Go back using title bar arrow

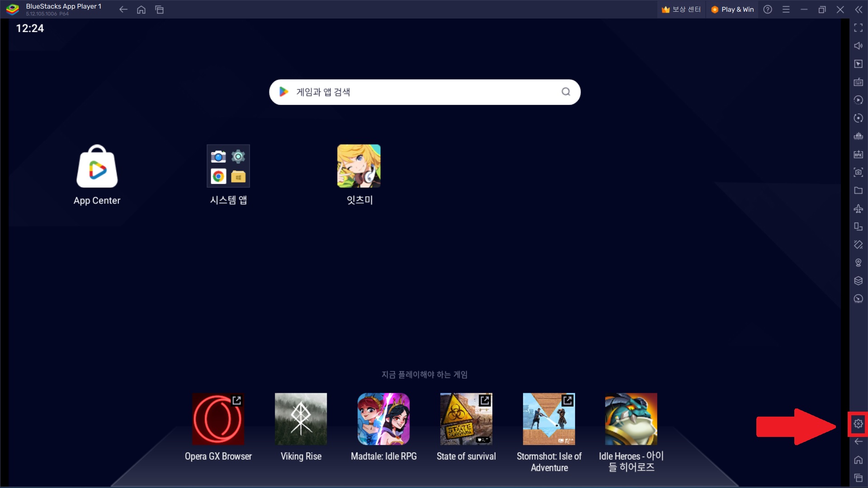pyautogui.click(x=123, y=9)
